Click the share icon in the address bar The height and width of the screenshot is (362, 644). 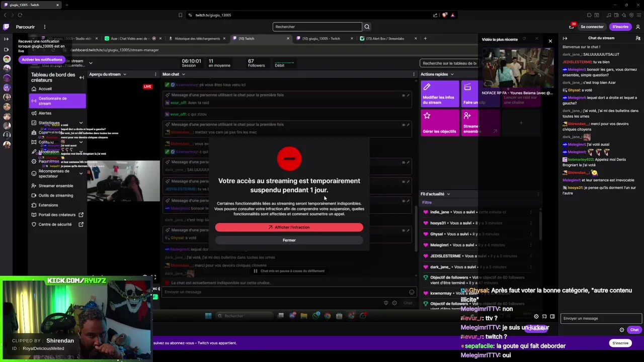[x=435, y=15]
